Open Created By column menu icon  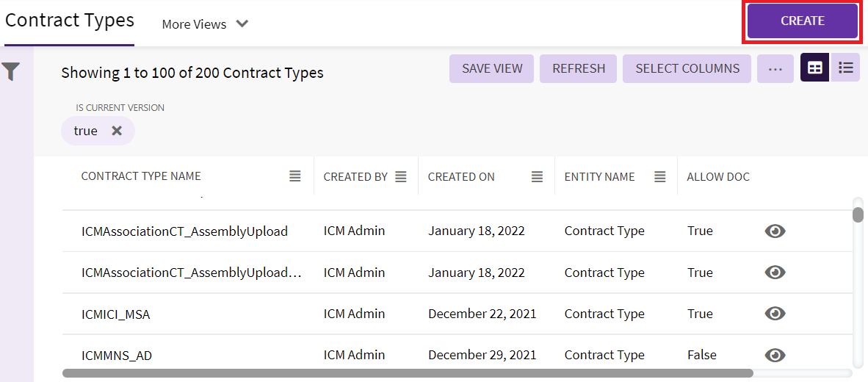(401, 176)
